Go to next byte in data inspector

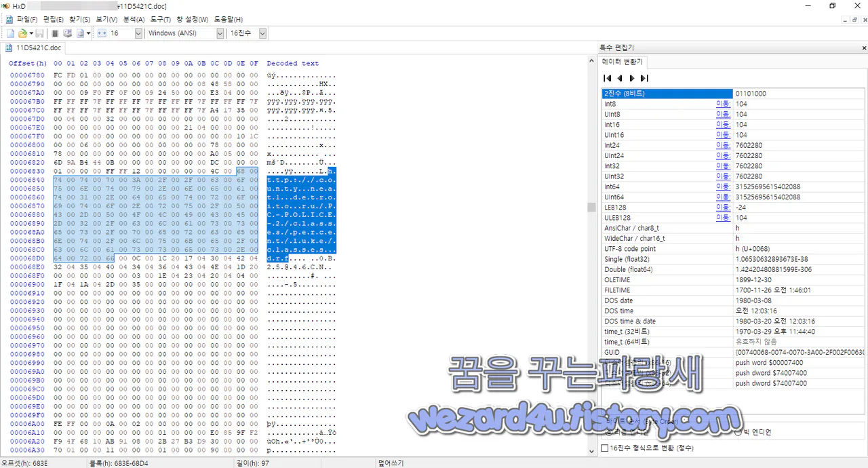click(632, 78)
